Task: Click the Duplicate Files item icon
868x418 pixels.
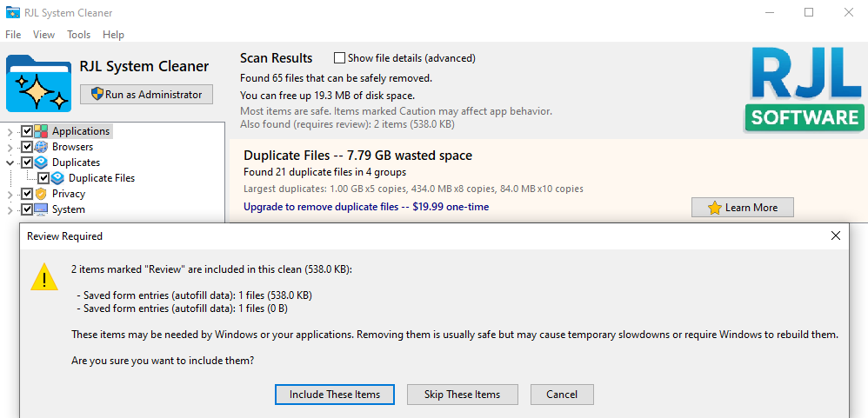Action: click(58, 178)
